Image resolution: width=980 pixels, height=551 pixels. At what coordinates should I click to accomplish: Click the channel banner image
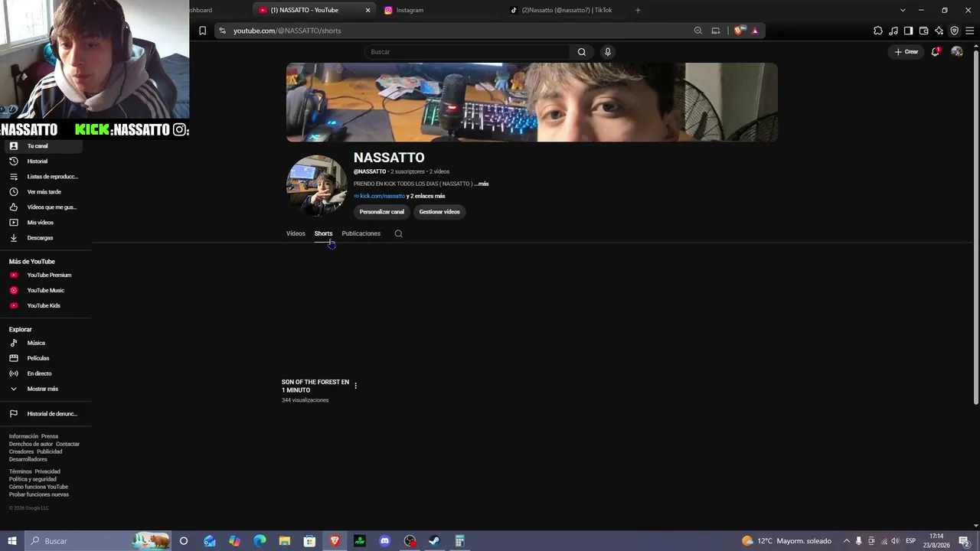tap(532, 103)
